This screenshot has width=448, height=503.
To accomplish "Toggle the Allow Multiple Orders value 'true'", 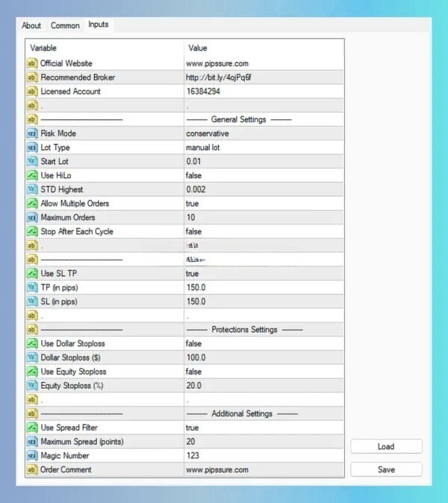I will 192,204.
